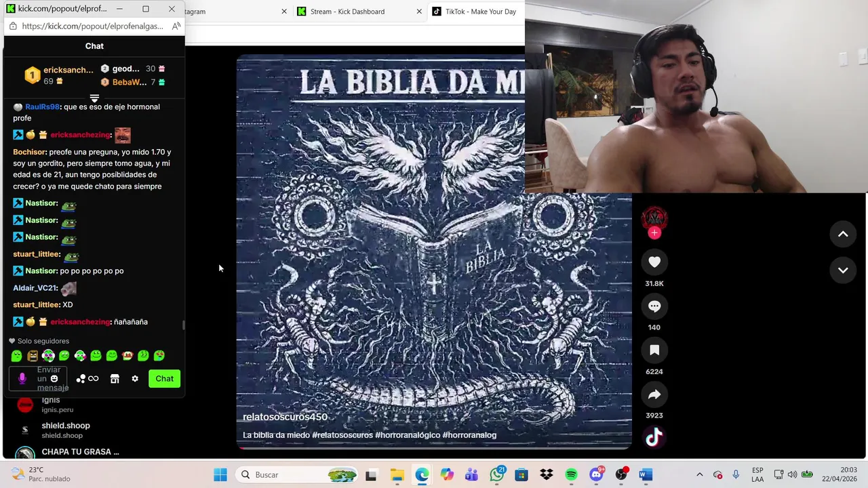The height and width of the screenshot is (488, 868).
Task: Open the Kick shop storefront icon
Action: 115,379
